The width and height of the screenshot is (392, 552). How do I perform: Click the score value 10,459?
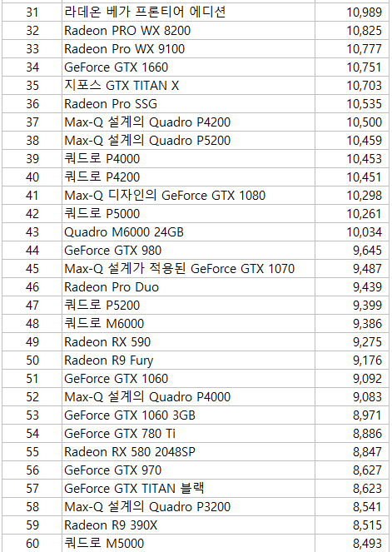click(x=365, y=141)
